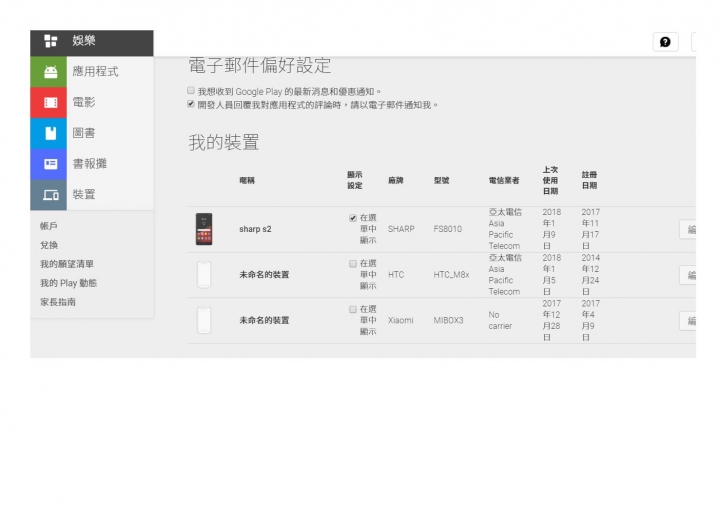Click the 顯示設定 column header
This screenshot has width=720, height=509.
[355, 180]
